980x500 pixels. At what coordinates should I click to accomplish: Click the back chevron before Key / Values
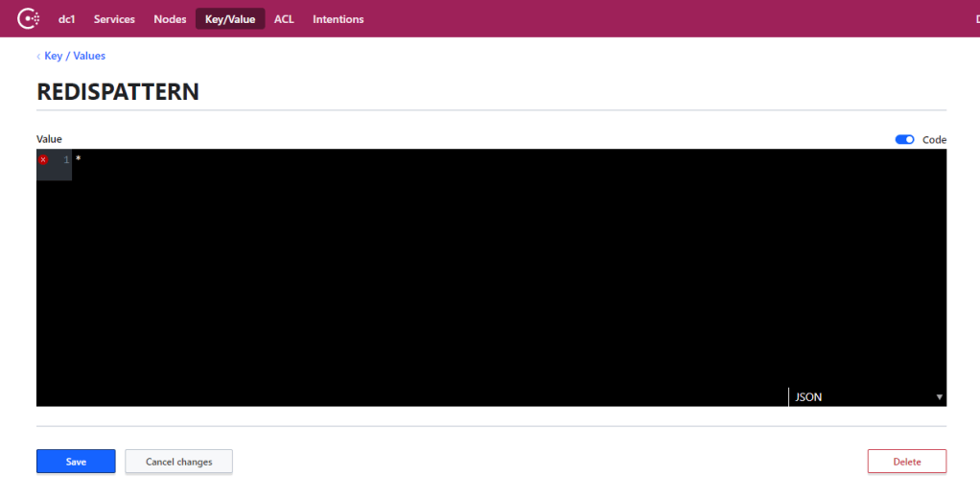tap(39, 57)
